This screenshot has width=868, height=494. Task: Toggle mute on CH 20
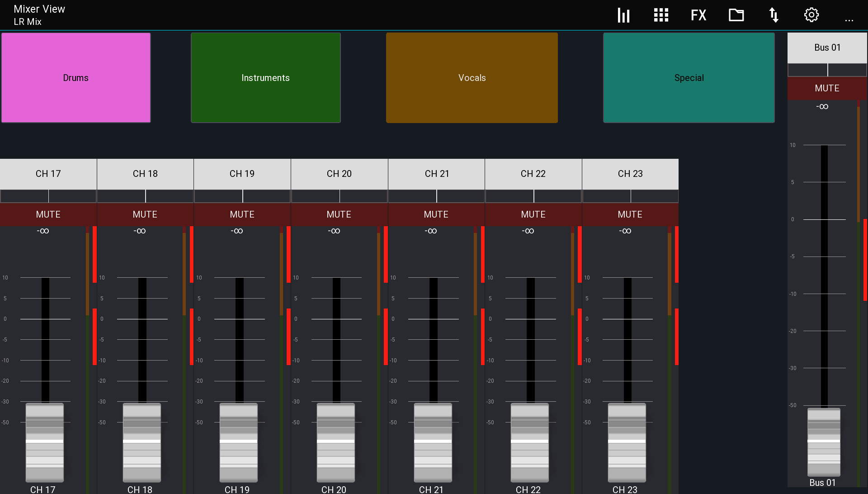coord(339,214)
